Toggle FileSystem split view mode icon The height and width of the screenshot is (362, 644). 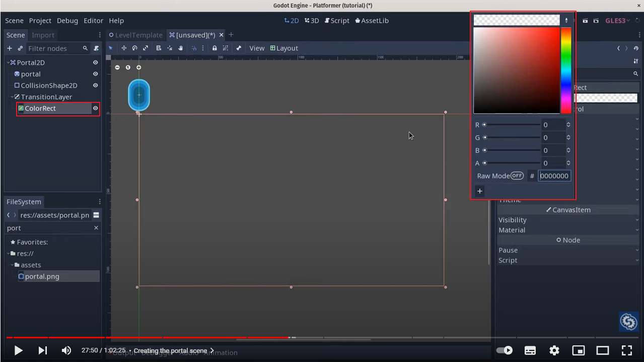[x=96, y=215]
